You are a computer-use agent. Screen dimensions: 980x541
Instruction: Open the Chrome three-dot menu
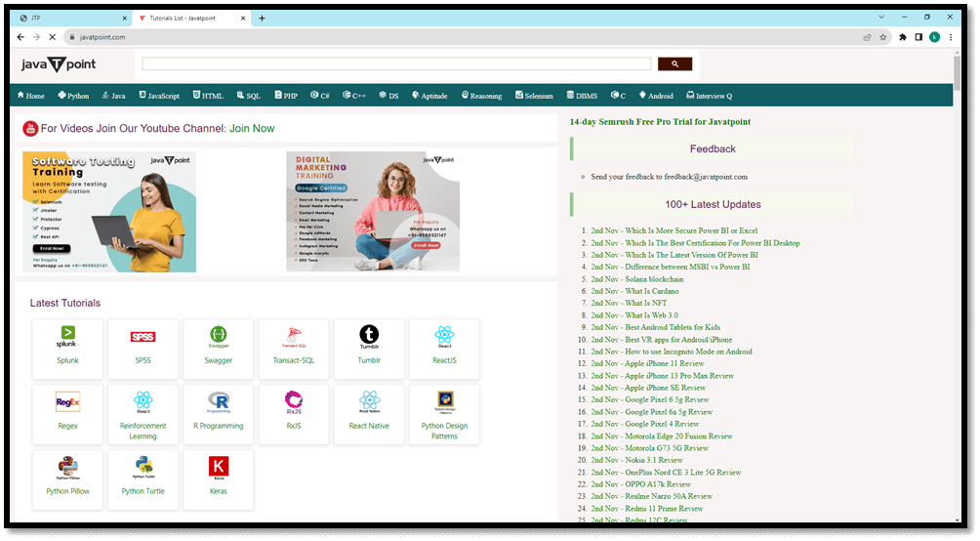[951, 37]
